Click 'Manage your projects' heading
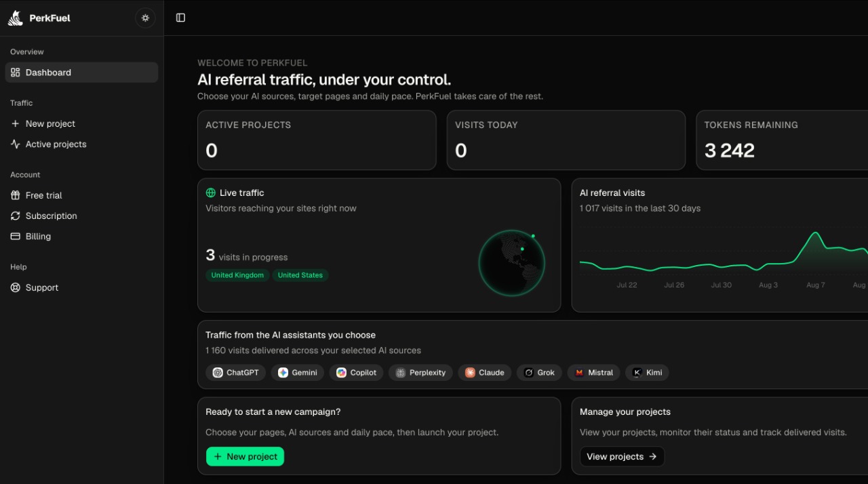The height and width of the screenshot is (484, 868). (x=625, y=411)
